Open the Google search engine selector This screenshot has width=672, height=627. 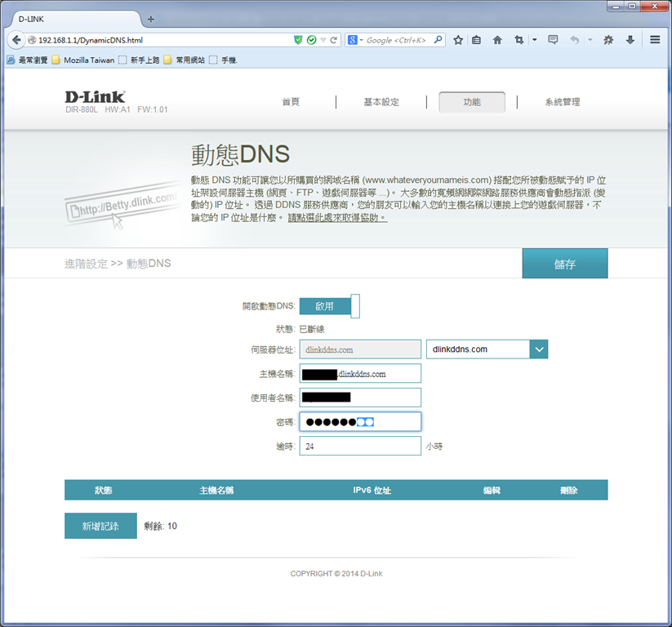click(x=355, y=40)
